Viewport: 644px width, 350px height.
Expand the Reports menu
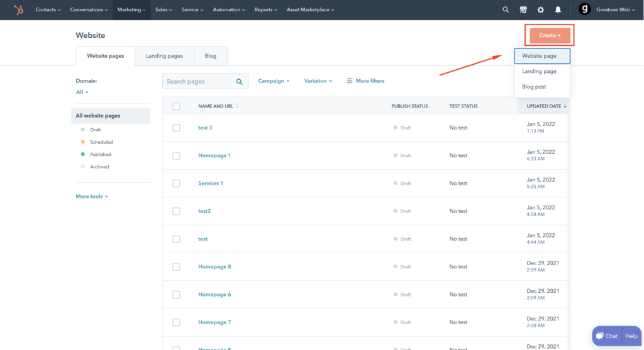(x=265, y=9)
